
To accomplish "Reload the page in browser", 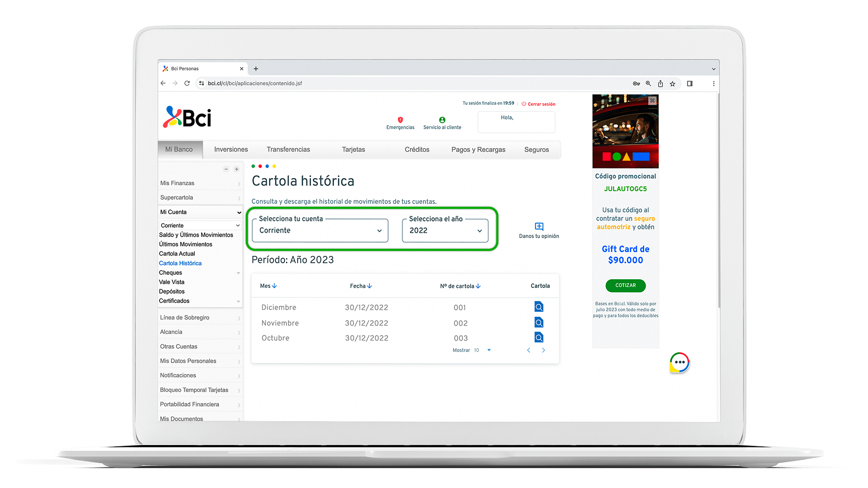I will coord(187,84).
